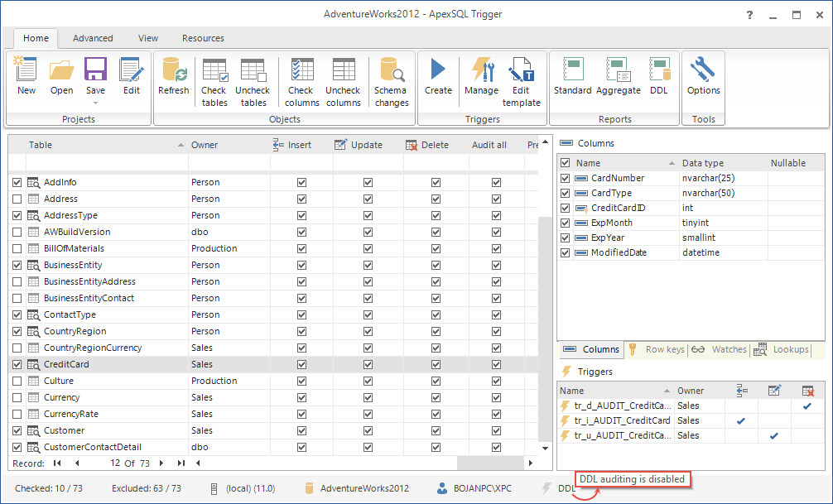Viewport: 833px width, 504px height.
Task: Click the CreditCardID key column icon
Action: click(x=581, y=209)
